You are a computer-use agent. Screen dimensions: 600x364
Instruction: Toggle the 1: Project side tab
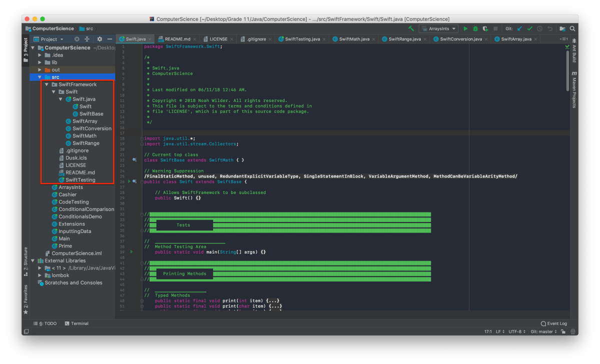pyautogui.click(x=26, y=49)
